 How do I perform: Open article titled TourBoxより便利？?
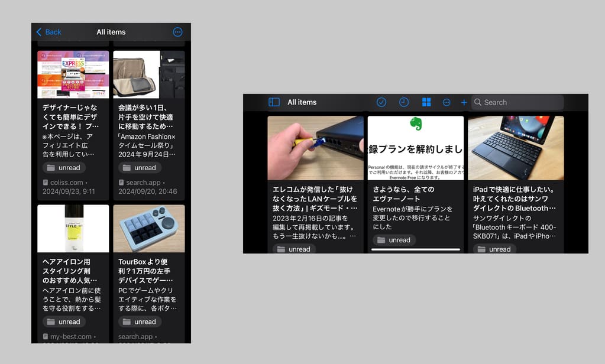coord(146,271)
